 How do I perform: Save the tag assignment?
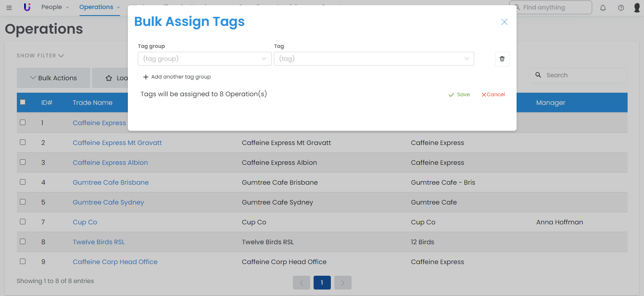click(459, 94)
